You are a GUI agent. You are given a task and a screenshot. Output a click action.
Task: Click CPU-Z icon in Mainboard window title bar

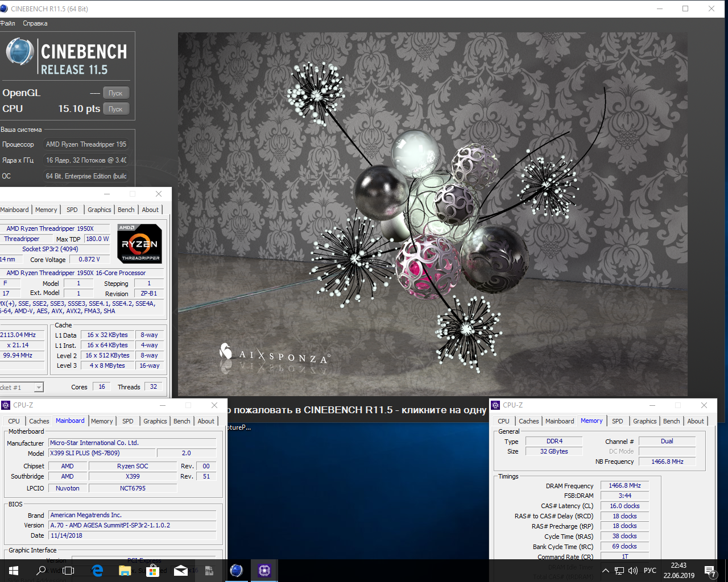coord(6,405)
